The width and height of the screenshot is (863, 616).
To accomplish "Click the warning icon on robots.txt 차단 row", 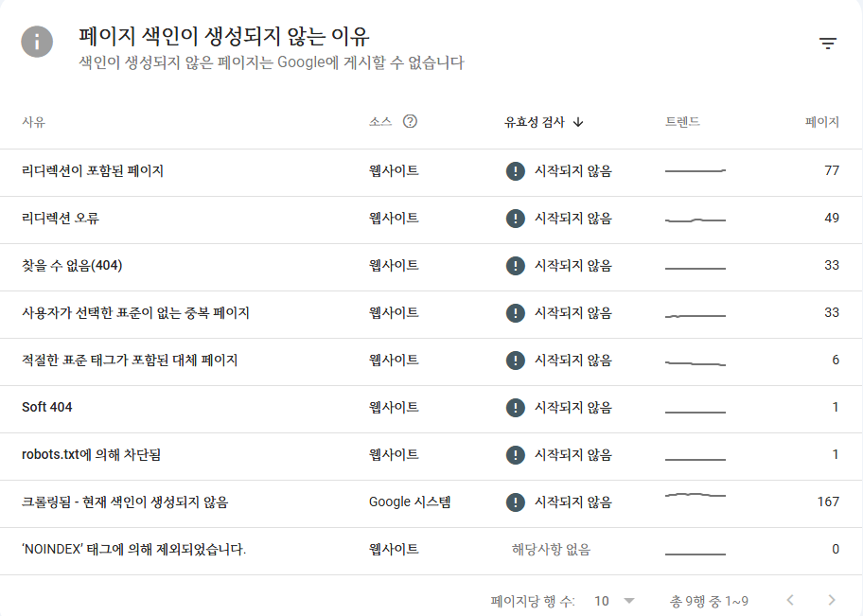I will (513, 455).
